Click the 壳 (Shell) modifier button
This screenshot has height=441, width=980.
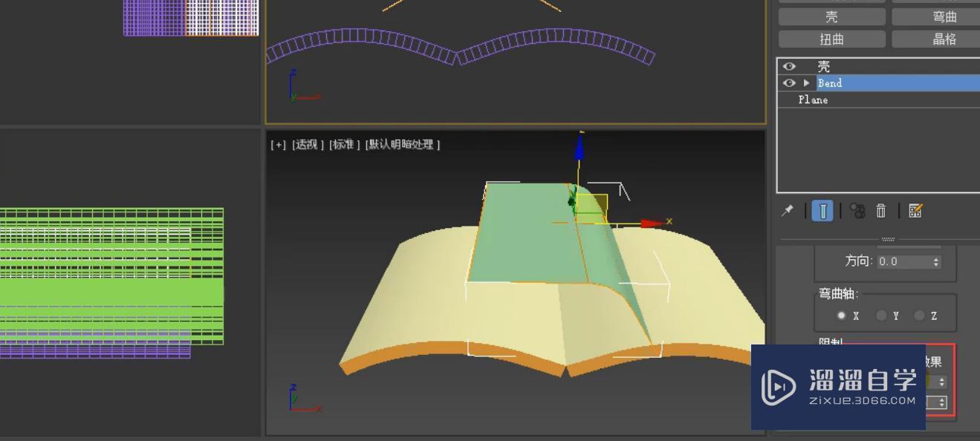pos(831,16)
